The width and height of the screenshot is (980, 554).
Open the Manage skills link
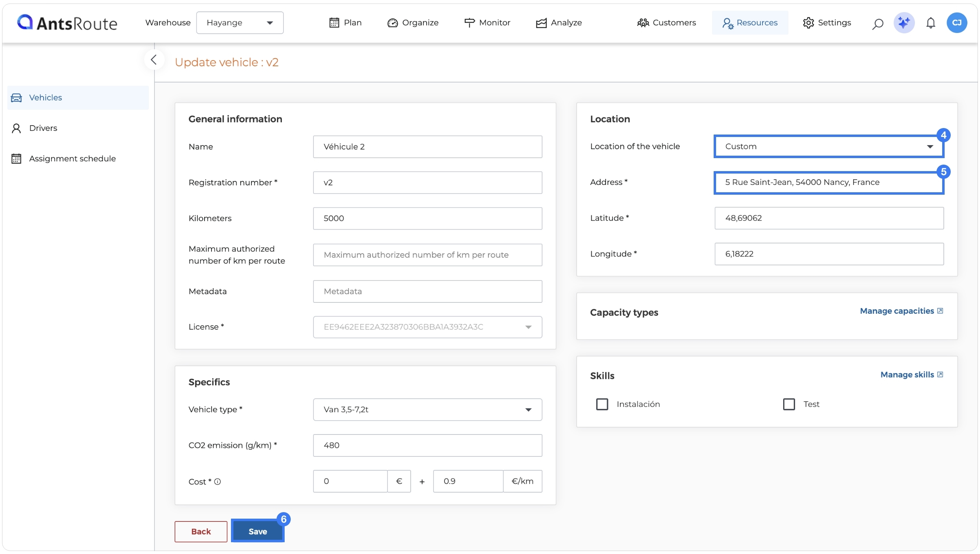tap(912, 375)
